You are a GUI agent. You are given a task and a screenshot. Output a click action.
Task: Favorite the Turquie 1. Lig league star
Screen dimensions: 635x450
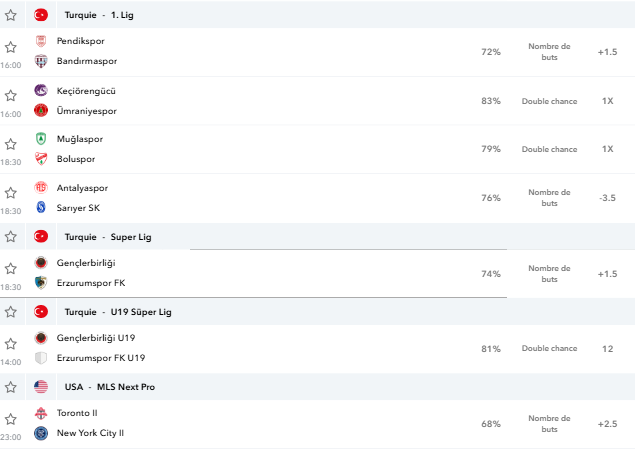[11, 15]
